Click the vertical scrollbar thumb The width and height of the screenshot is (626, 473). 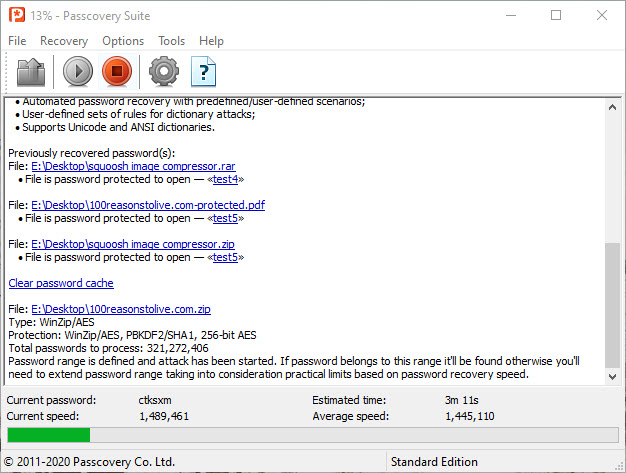point(612,305)
